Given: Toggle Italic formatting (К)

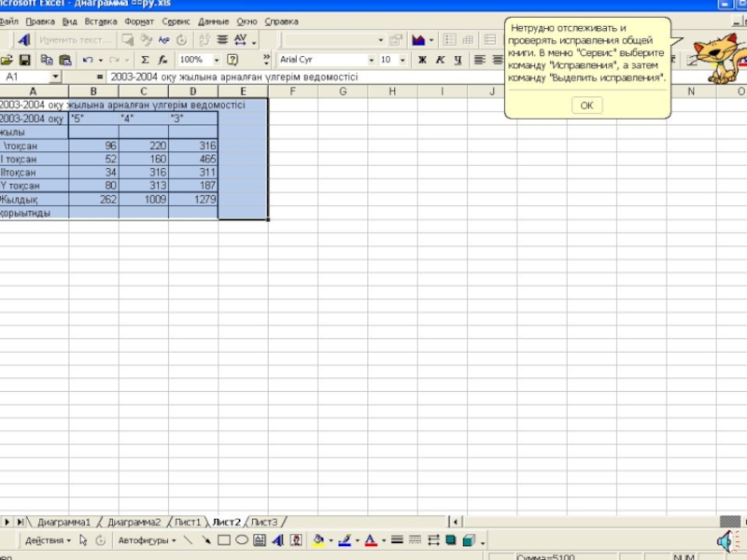Looking at the screenshot, I should click(440, 60).
